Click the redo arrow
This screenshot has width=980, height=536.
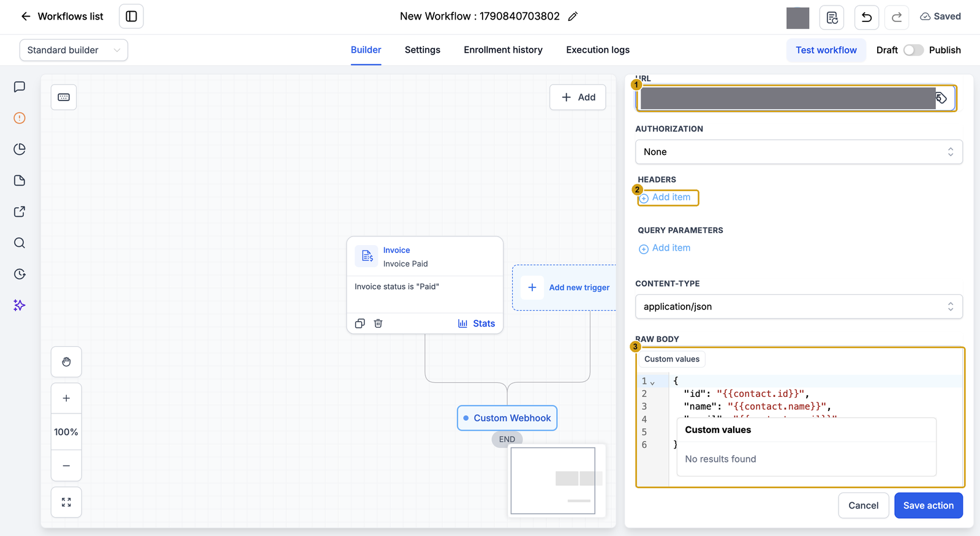pos(897,18)
